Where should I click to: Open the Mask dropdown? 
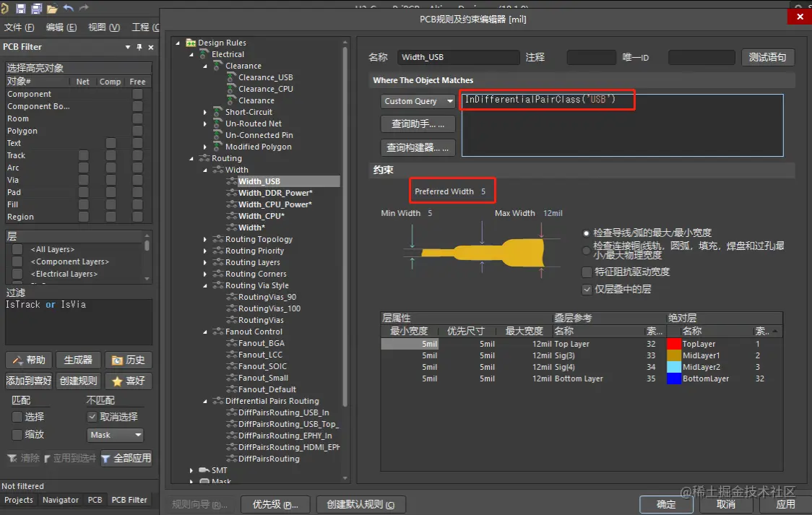115,435
